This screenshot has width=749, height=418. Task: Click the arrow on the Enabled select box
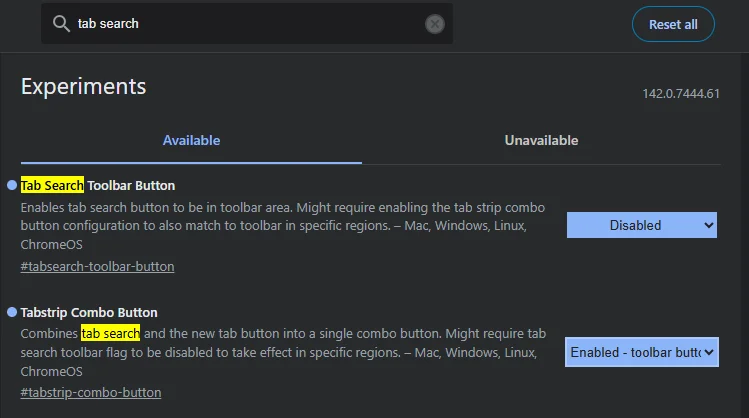[x=709, y=352]
